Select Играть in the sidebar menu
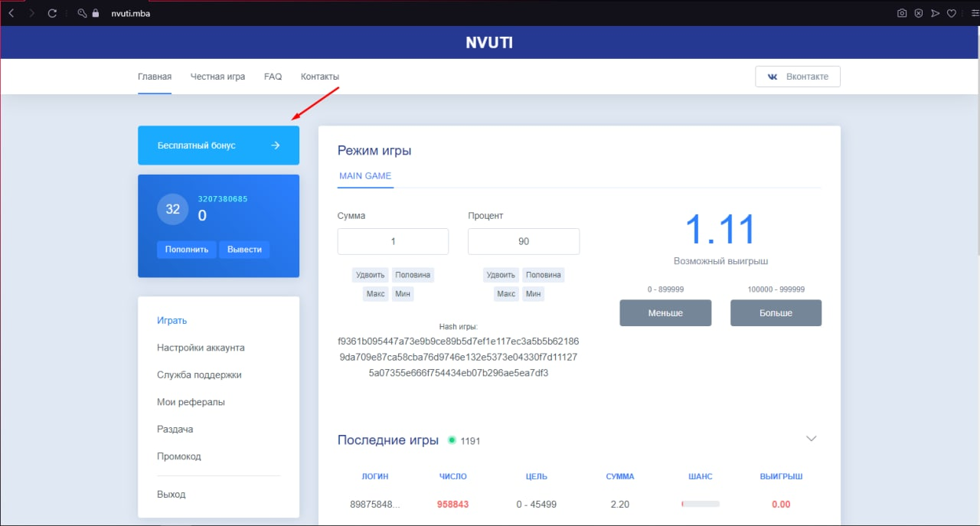 (x=172, y=321)
